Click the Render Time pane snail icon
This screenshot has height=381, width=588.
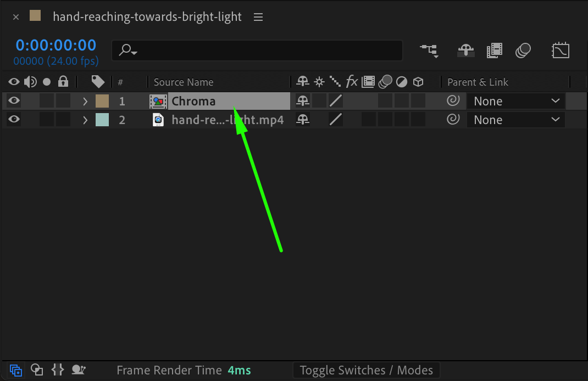(79, 370)
